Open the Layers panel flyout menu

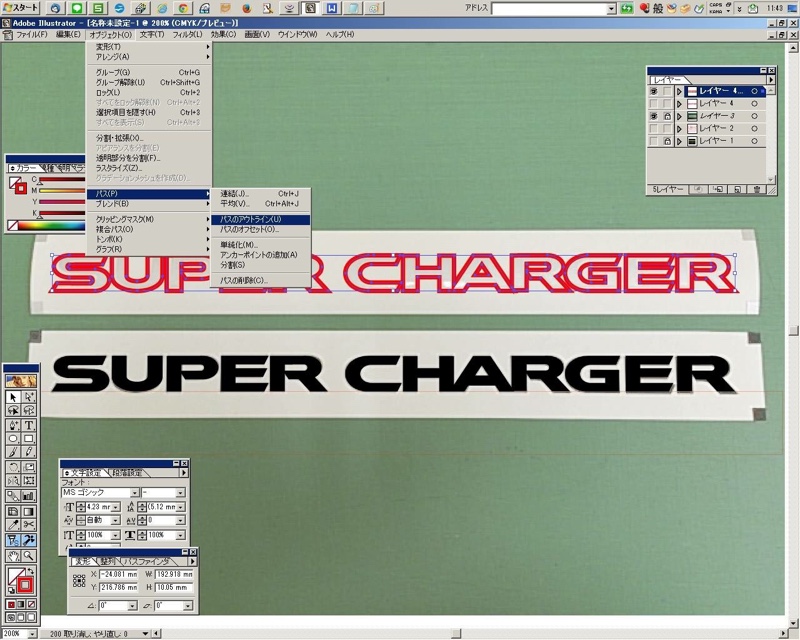click(x=771, y=80)
